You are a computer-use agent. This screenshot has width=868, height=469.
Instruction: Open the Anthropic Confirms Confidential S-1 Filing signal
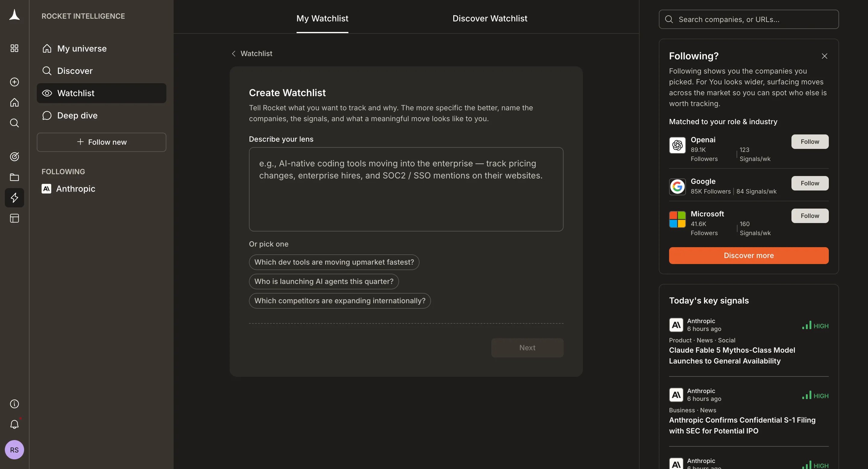[x=742, y=426]
